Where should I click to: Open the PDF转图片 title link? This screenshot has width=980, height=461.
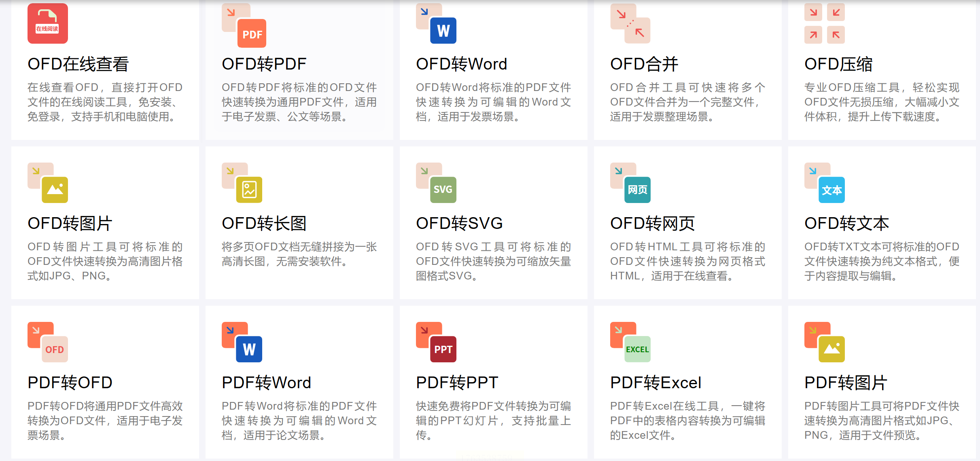click(x=846, y=383)
